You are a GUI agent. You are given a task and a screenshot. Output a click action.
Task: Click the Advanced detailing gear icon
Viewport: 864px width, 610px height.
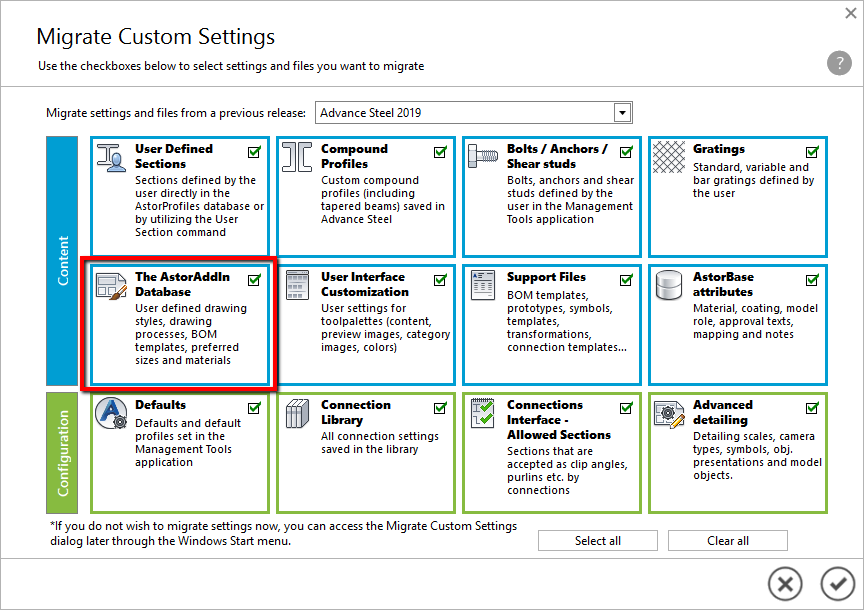pos(670,413)
